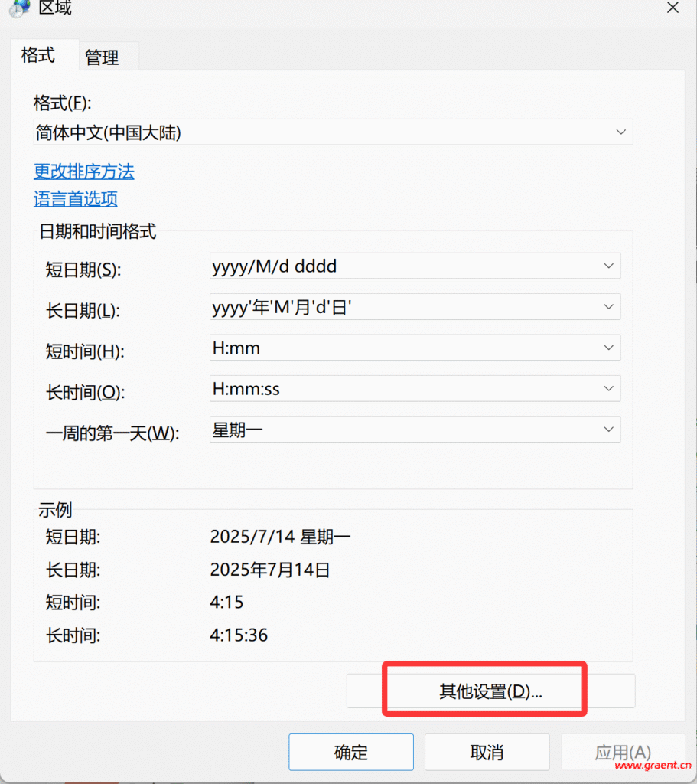Expand the 短时间 format dropdown arrow

[x=608, y=348]
